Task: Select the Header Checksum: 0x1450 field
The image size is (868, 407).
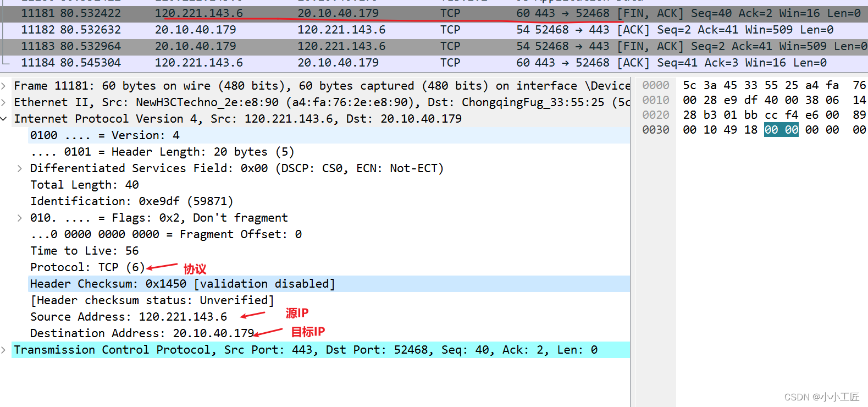Action: coord(329,284)
